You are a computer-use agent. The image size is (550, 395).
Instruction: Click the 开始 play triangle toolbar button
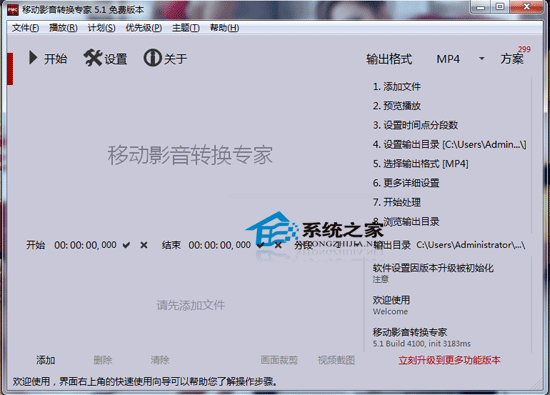[x=47, y=58]
